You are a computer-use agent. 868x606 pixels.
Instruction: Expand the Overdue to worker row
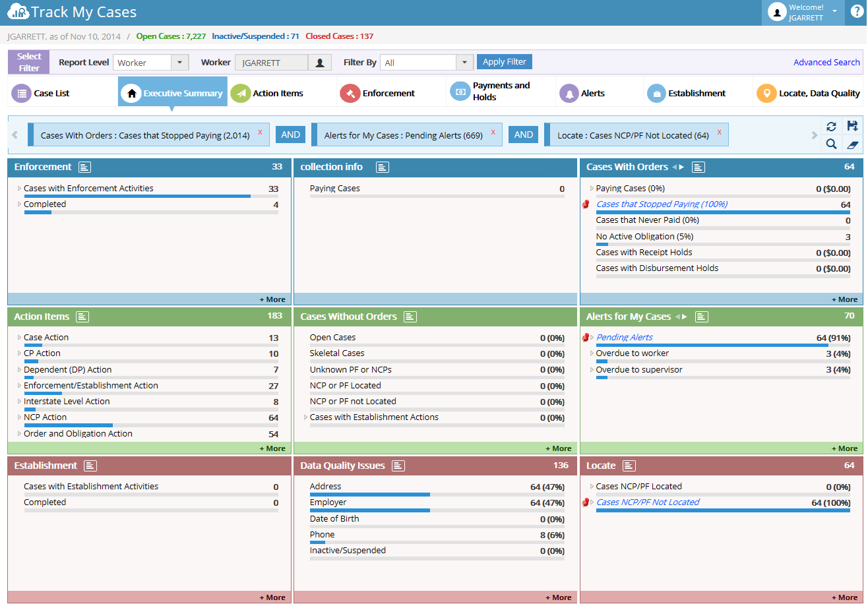coord(592,353)
